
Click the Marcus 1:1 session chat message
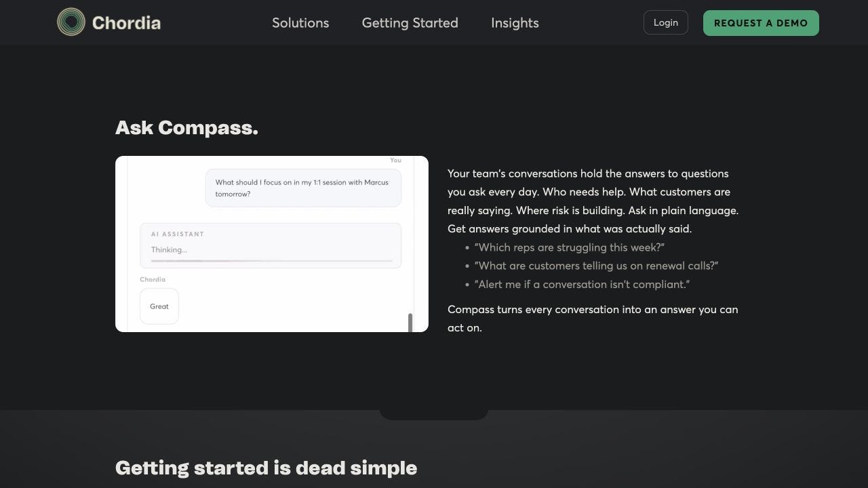tap(303, 188)
